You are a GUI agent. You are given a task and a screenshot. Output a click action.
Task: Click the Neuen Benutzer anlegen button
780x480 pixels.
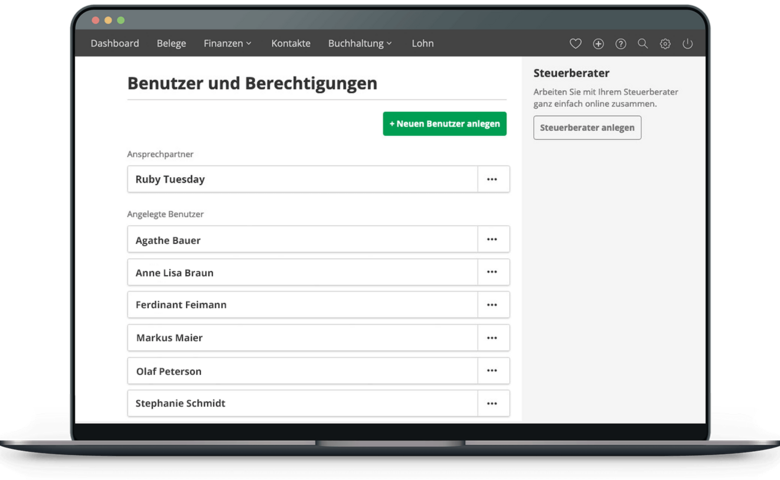tap(444, 124)
